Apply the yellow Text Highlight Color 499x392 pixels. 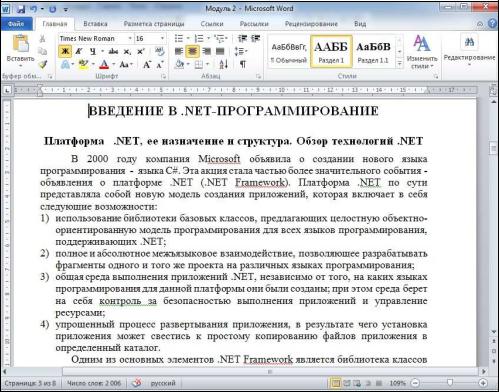83,64
